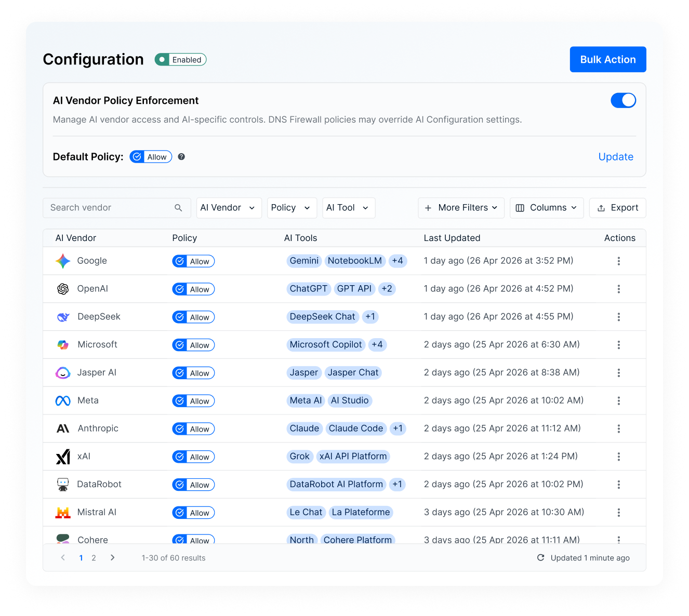This screenshot has height=616, width=689.
Task: Click the refresh icon beside Updated 1 minute ago
Action: point(540,558)
